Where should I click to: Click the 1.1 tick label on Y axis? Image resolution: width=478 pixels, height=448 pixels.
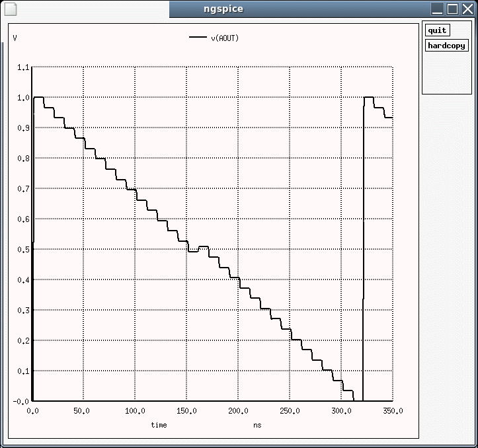click(23, 67)
